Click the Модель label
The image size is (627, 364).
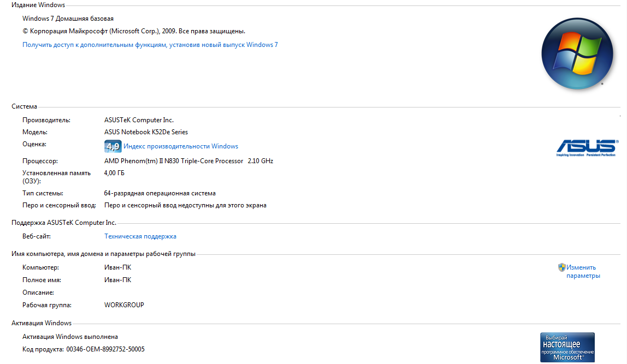tap(35, 132)
